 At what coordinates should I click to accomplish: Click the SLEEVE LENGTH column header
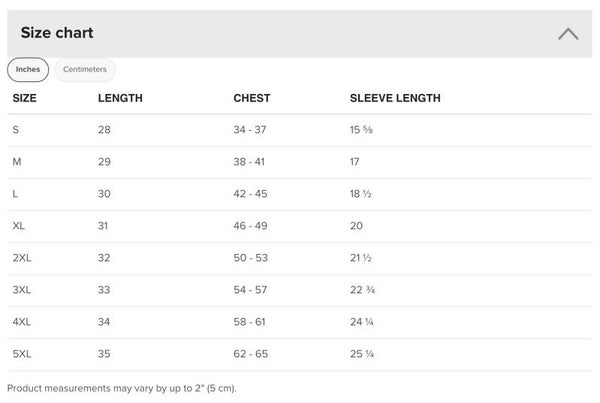click(x=395, y=98)
